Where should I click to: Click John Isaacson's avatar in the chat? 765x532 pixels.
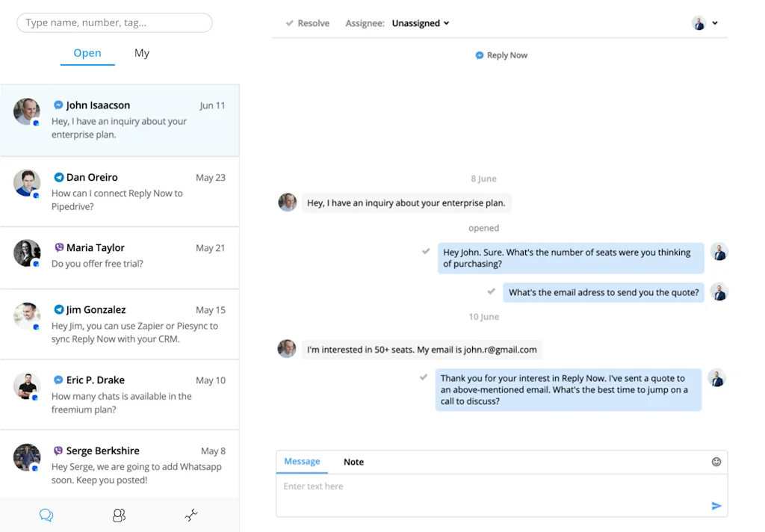coord(287,202)
